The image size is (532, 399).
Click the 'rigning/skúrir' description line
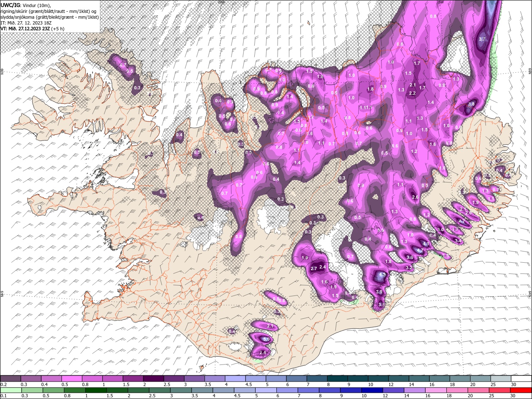tap(48, 12)
